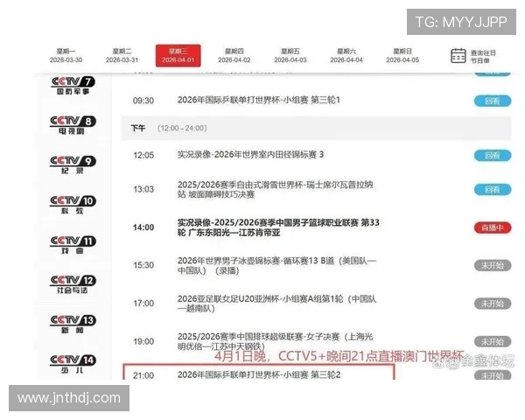Open 13:03 自由式滑雪世界杯 entry

tap(275, 190)
